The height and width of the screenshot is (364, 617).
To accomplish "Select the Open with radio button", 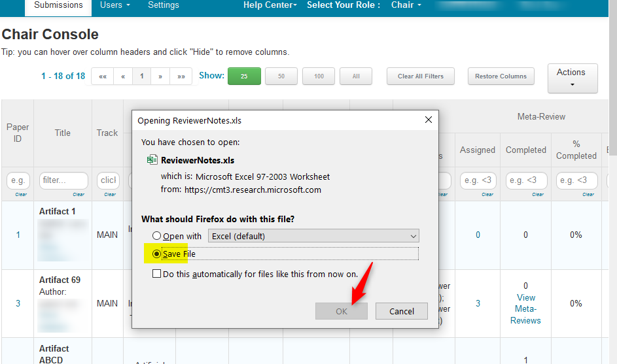I will [x=156, y=236].
